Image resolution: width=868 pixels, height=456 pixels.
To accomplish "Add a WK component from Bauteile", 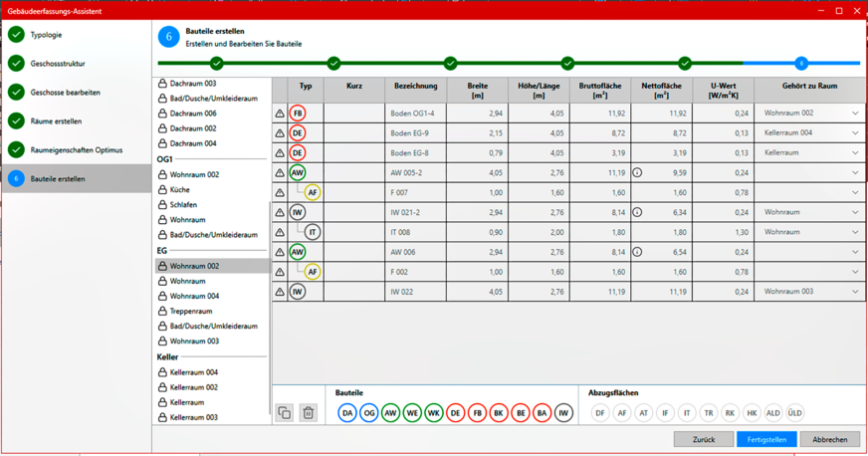I will point(433,413).
